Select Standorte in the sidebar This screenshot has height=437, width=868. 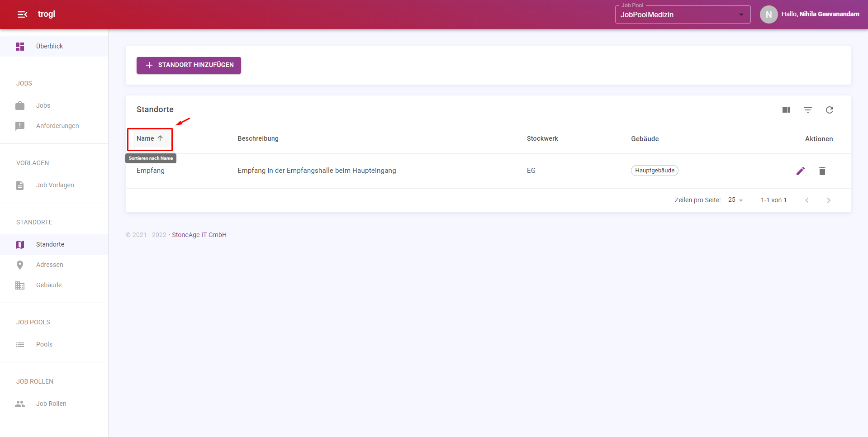coord(54,244)
